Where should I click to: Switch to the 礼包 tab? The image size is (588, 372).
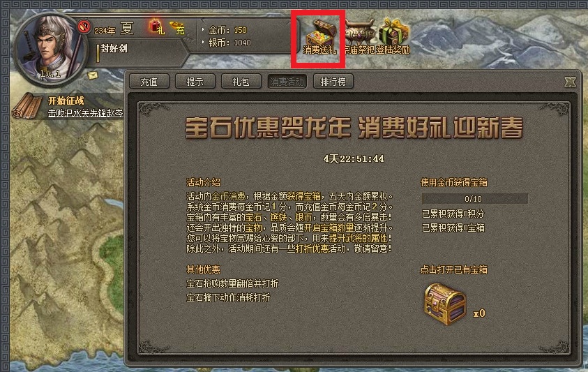[x=241, y=82]
